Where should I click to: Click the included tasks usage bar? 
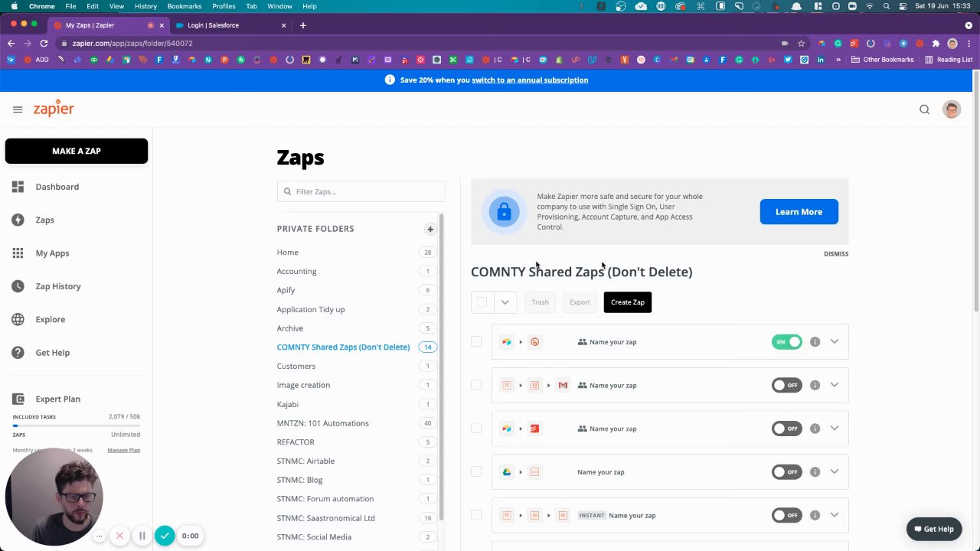(x=76, y=425)
